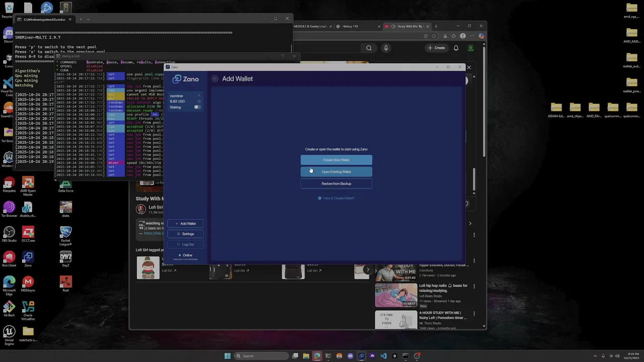Open the AIDA64-Ext folder on the desktop

click(x=556, y=110)
